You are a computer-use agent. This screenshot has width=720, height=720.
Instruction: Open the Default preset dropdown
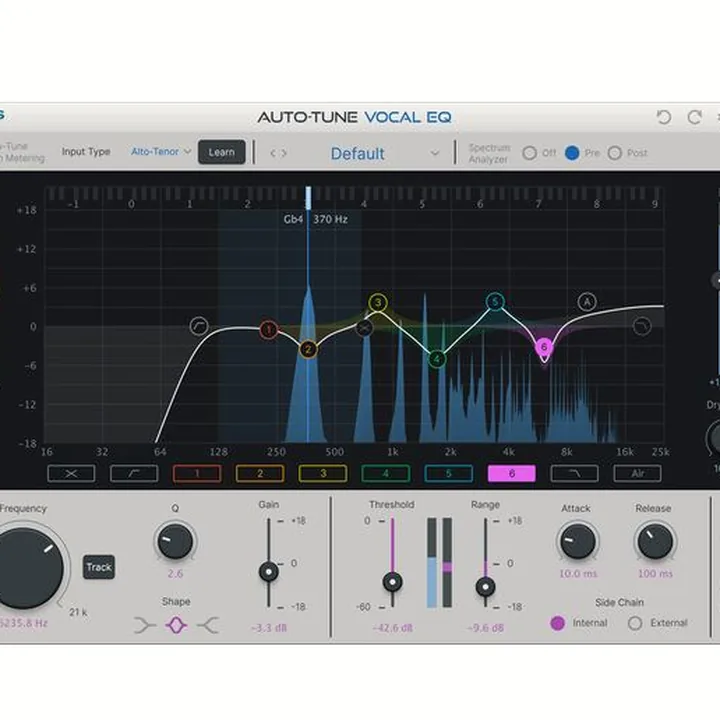pyautogui.click(x=385, y=153)
